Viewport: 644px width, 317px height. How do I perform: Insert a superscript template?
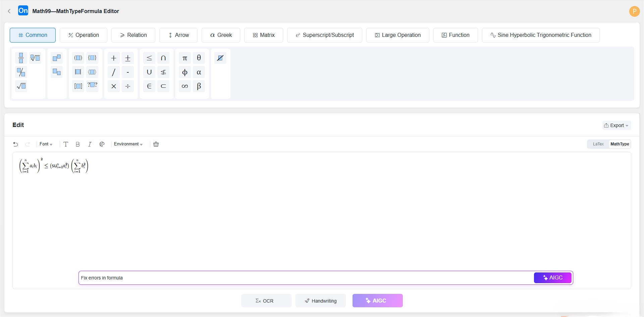point(57,58)
